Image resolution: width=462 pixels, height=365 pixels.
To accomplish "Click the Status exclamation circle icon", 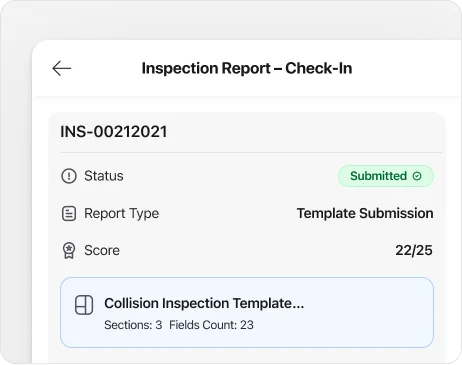I will pos(69,176).
